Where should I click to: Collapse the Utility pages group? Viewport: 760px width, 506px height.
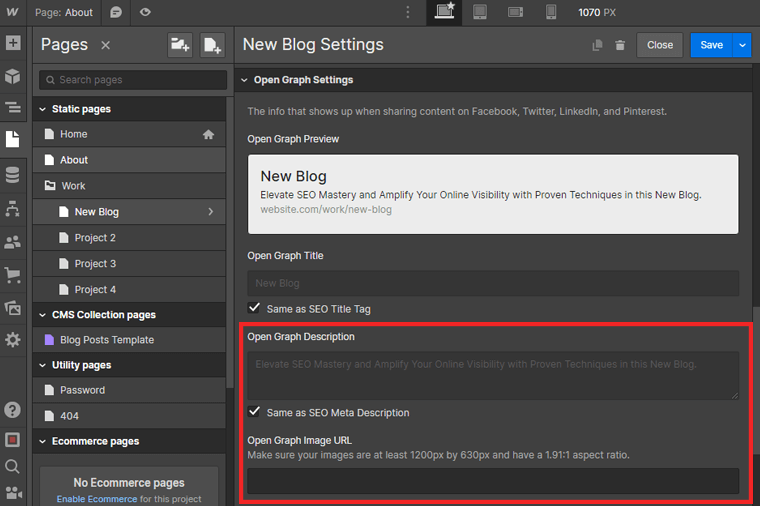43,365
